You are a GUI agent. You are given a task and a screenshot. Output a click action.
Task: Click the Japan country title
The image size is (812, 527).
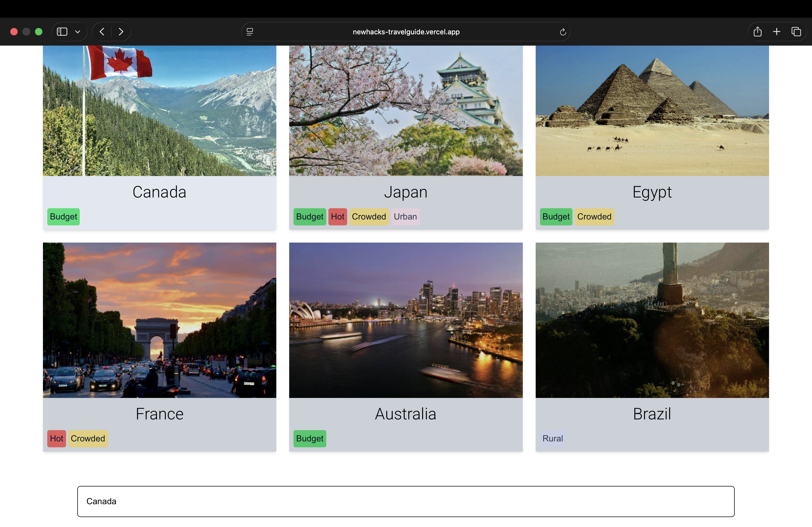406,192
